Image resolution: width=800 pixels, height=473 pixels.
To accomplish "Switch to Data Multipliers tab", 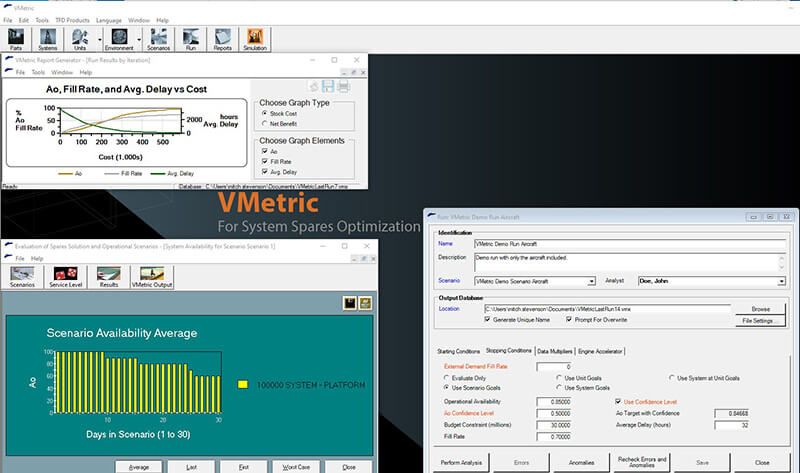I will tap(555, 352).
